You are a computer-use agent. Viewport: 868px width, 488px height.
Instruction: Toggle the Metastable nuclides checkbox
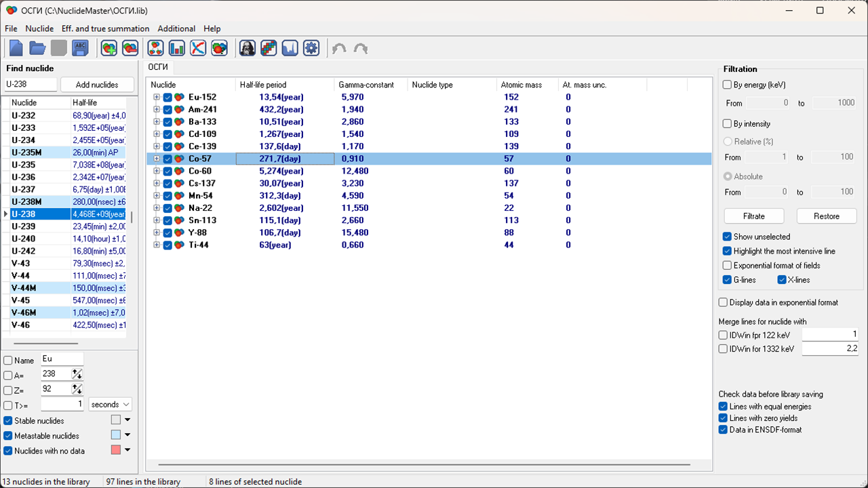(8, 436)
